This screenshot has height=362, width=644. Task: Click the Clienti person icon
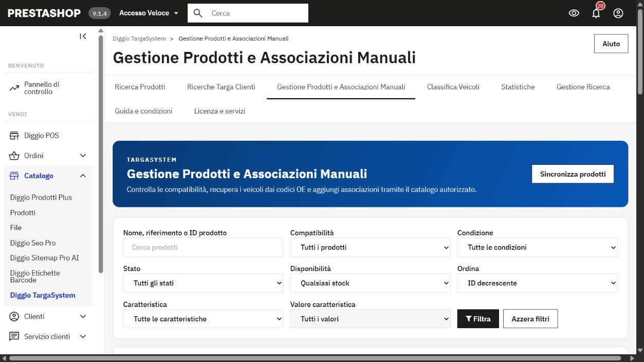click(x=14, y=316)
